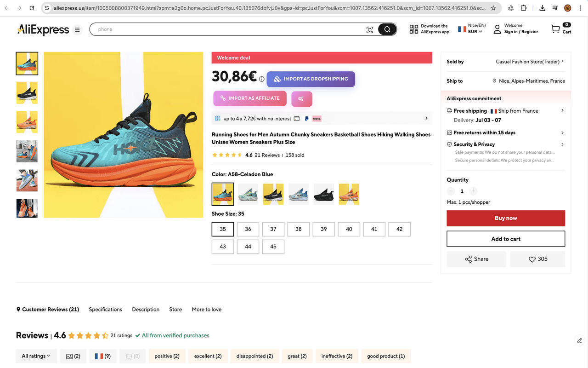Click the pink dropshipping settings icon
The image size is (588, 368).
point(301,98)
